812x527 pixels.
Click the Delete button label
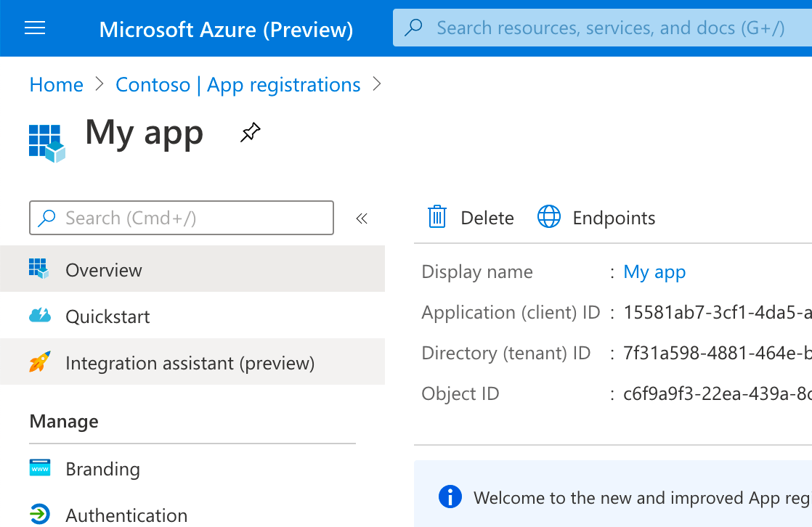(487, 218)
